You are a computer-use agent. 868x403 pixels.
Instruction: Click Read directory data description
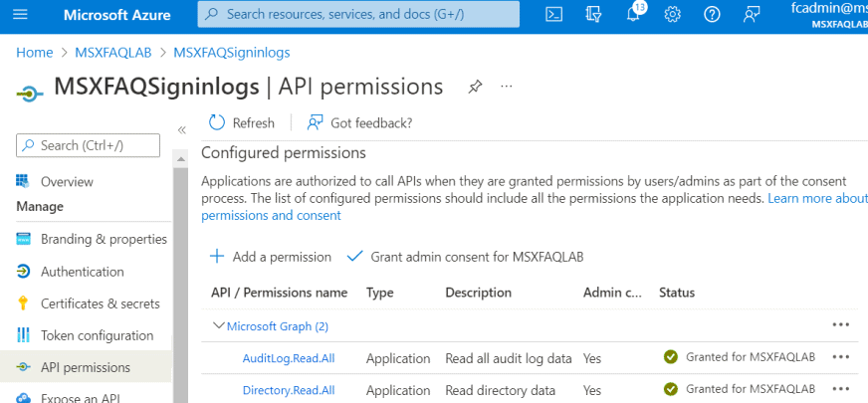pos(501,391)
